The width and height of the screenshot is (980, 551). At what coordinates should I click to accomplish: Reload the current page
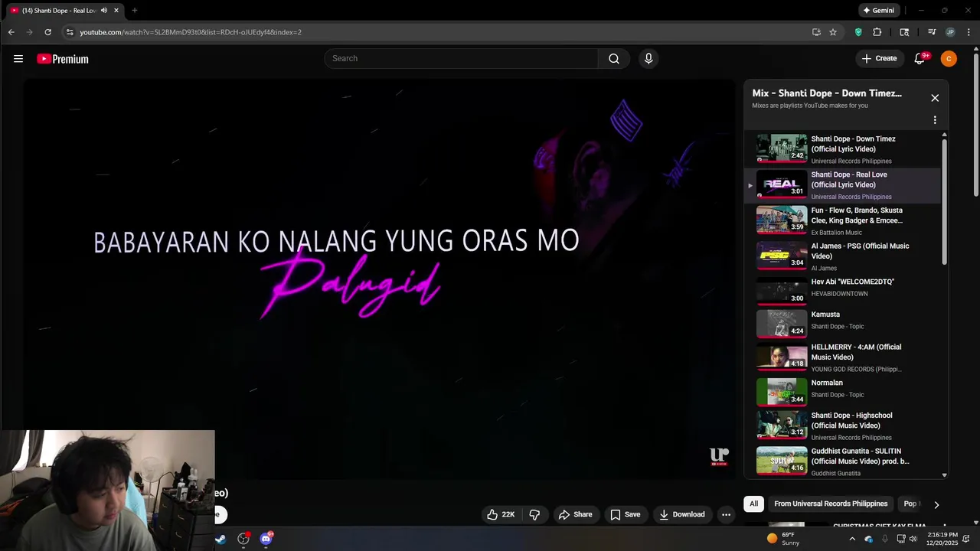47,32
